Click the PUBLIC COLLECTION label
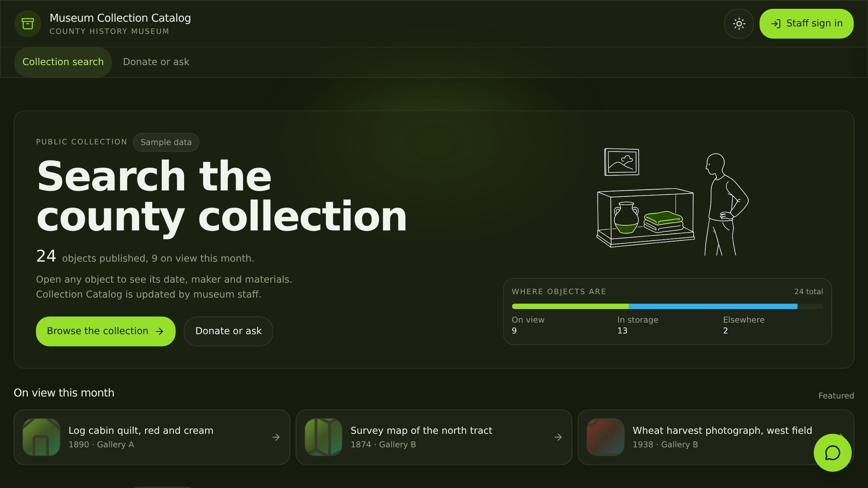 81,142
